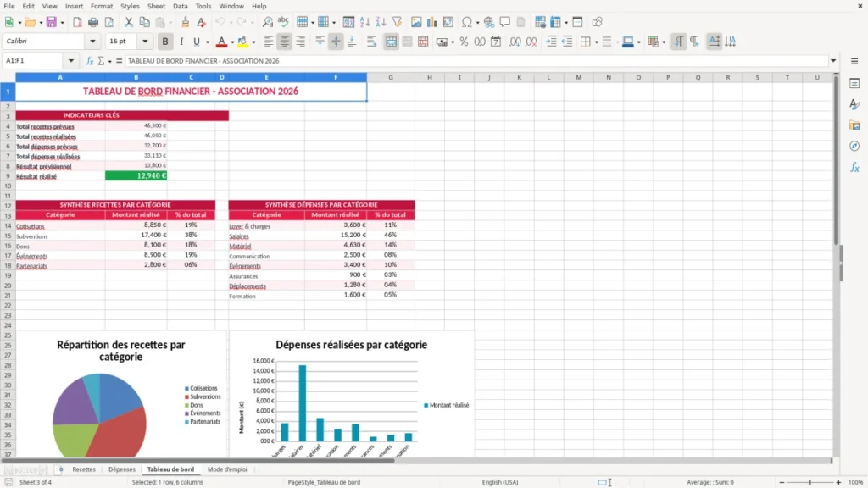Open sidebar Navigator compass icon
Screen dimensions: 868x488
(854, 146)
